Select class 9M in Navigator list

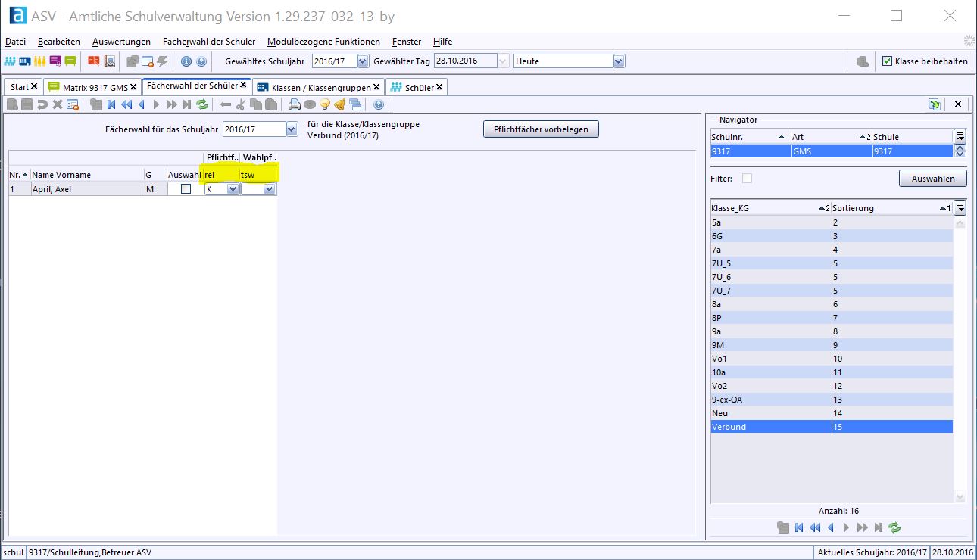(x=832, y=345)
